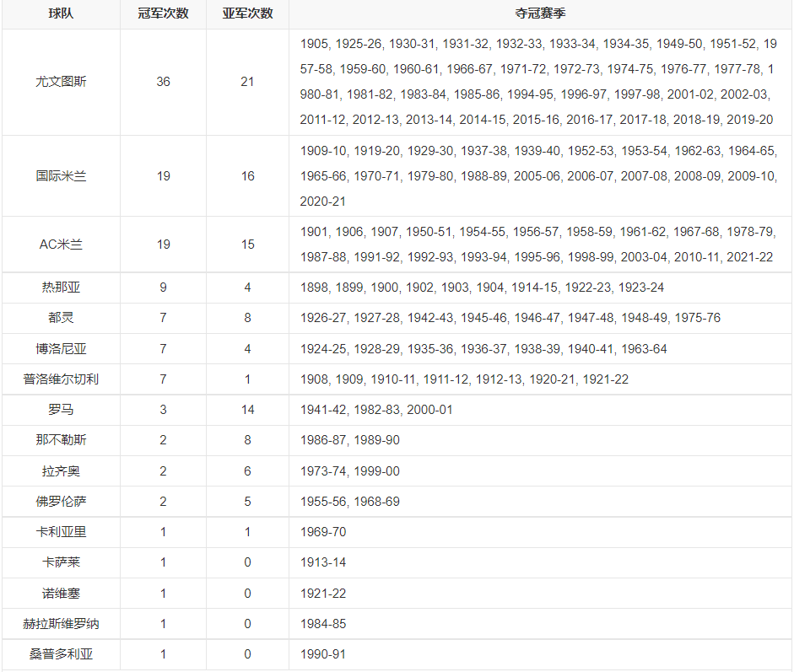The width and height of the screenshot is (794, 672).
Task: Click season 2021-22 in AC米兰 row
Action: click(x=750, y=257)
